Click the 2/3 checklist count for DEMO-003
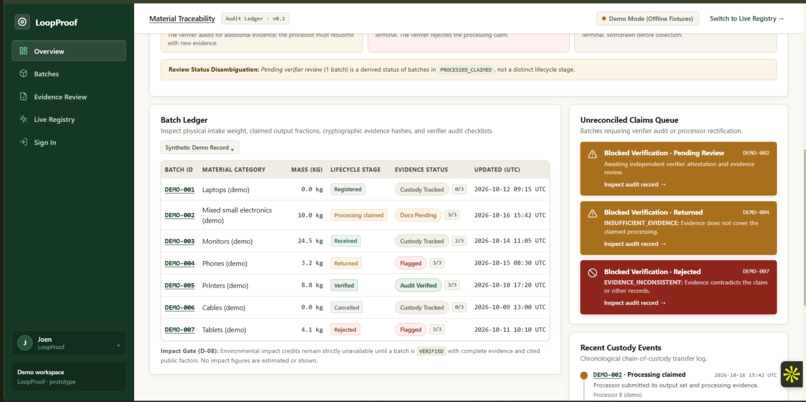 click(459, 241)
